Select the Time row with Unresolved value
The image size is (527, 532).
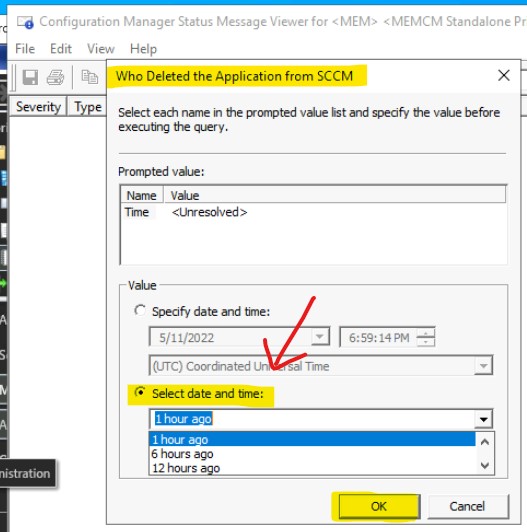coord(313,212)
